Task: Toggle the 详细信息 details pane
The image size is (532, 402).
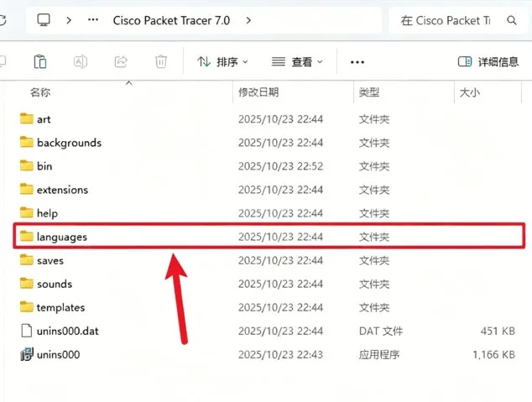Action: pyautogui.click(x=488, y=62)
